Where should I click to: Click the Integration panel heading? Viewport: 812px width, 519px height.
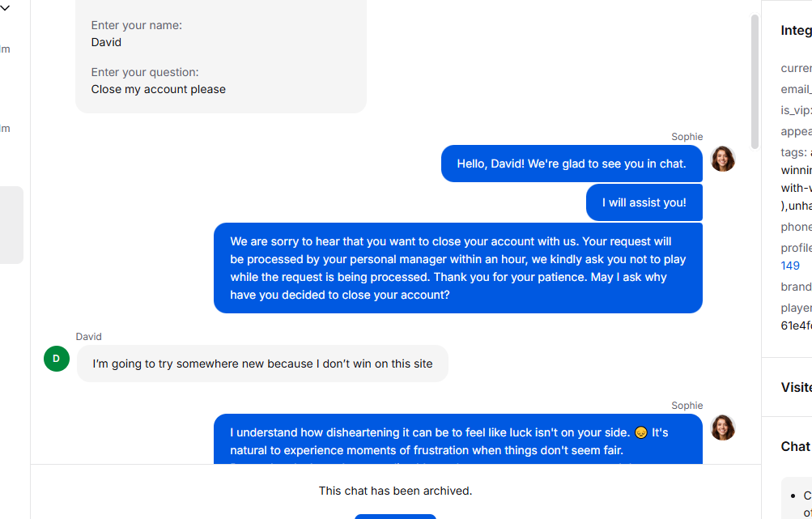796,30
